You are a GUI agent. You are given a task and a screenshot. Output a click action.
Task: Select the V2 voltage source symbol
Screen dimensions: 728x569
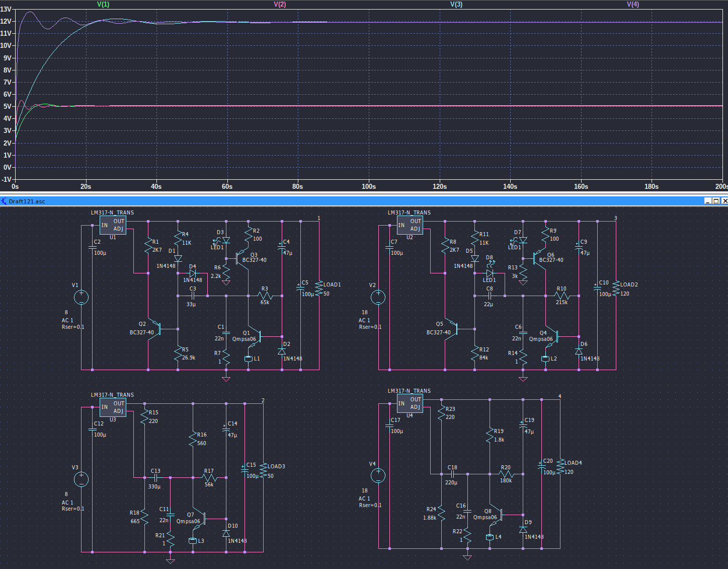[378, 298]
